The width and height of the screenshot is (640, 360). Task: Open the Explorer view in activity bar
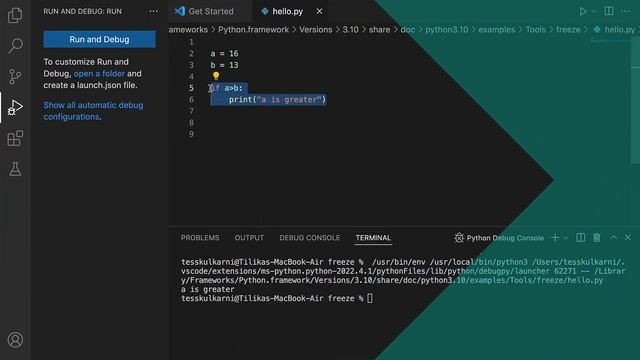pyautogui.click(x=15, y=15)
